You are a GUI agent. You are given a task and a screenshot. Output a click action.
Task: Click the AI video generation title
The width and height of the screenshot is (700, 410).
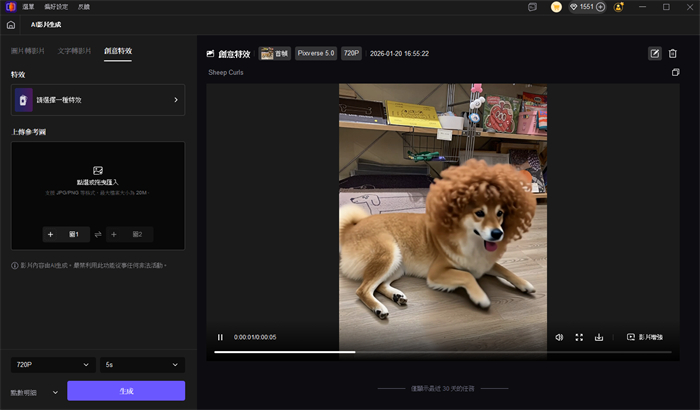[46, 25]
